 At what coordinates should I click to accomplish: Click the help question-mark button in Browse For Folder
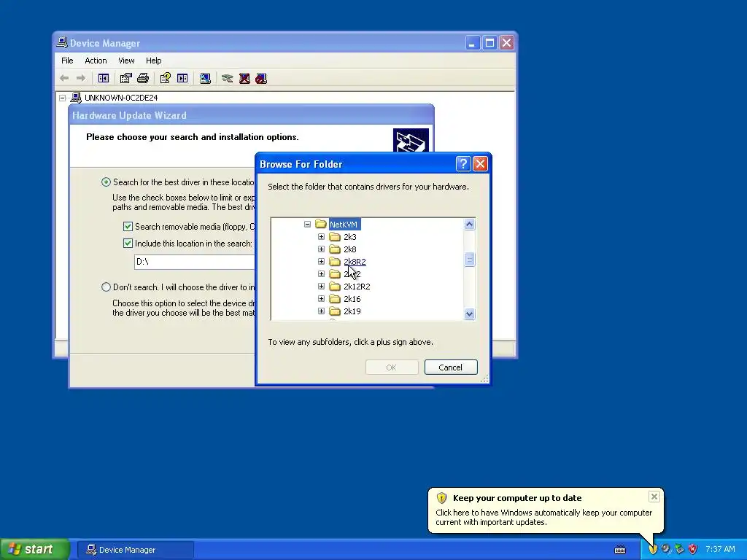tap(463, 164)
